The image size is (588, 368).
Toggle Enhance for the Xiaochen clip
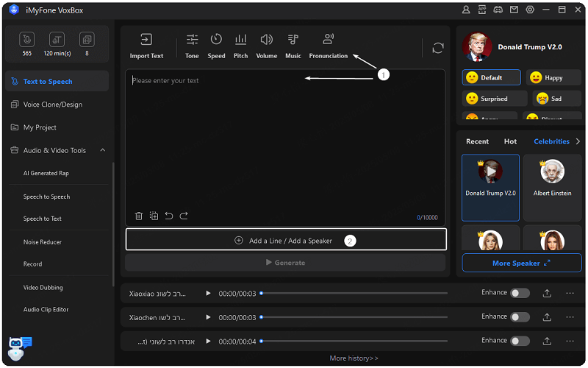(x=520, y=317)
